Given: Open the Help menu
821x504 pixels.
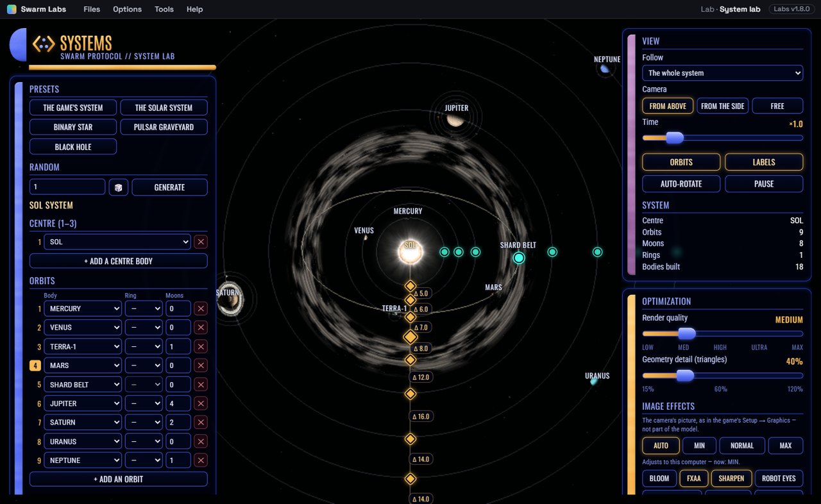Looking at the screenshot, I should click(x=194, y=9).
